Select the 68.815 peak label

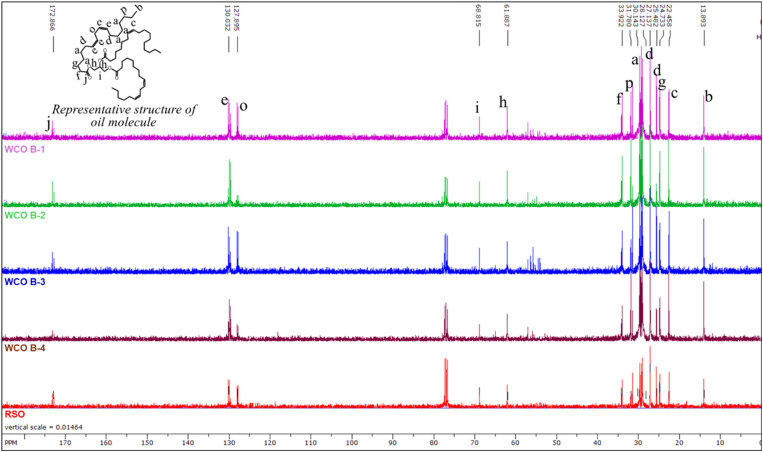[x=479, y=18]
